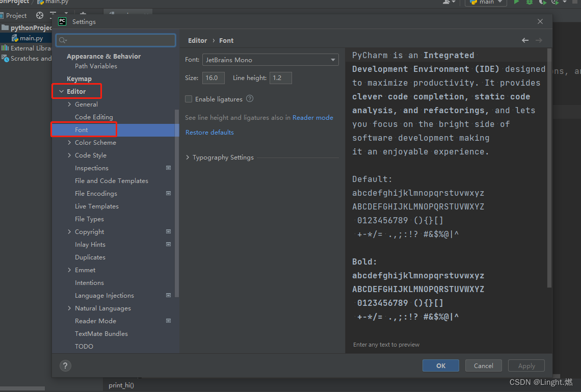The height and width of the screenshot is (392, 581).
Task: Open Code Editing settings page
Action: coord(94,117)
